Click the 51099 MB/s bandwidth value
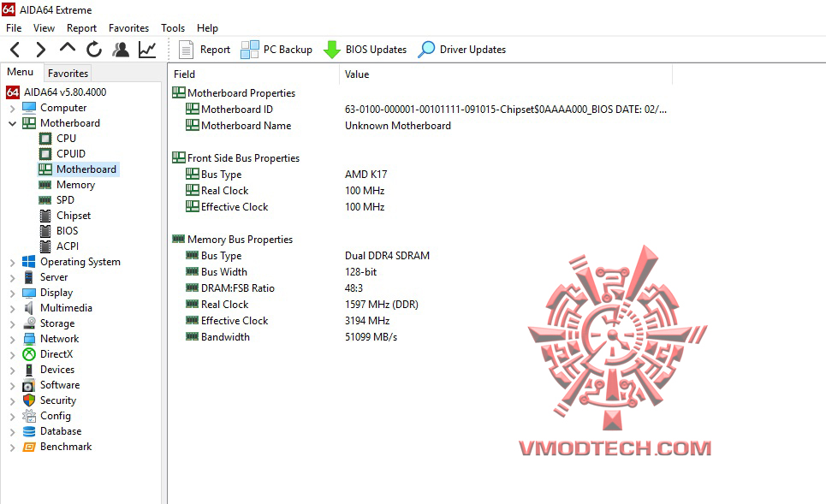Screen dimensions: 826x504 [x=371, y=337]
